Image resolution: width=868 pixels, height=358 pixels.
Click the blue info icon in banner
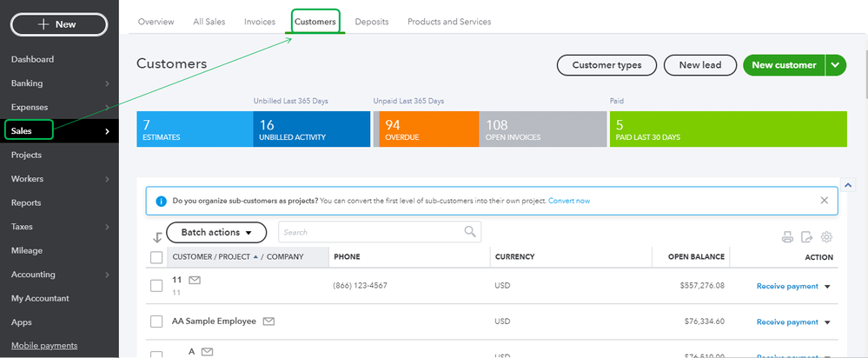(x=161, y=201)
